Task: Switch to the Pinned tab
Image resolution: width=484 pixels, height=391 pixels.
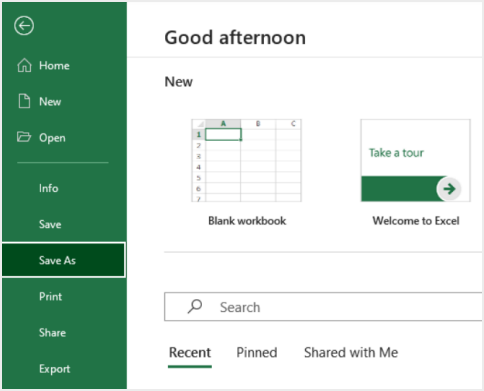Action: coord(257,353)
